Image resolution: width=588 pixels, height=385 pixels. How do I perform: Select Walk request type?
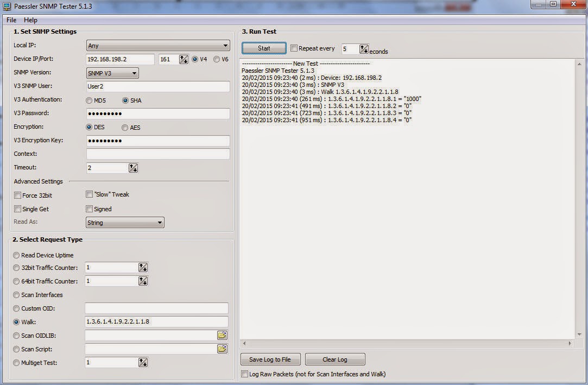[16, 322]
